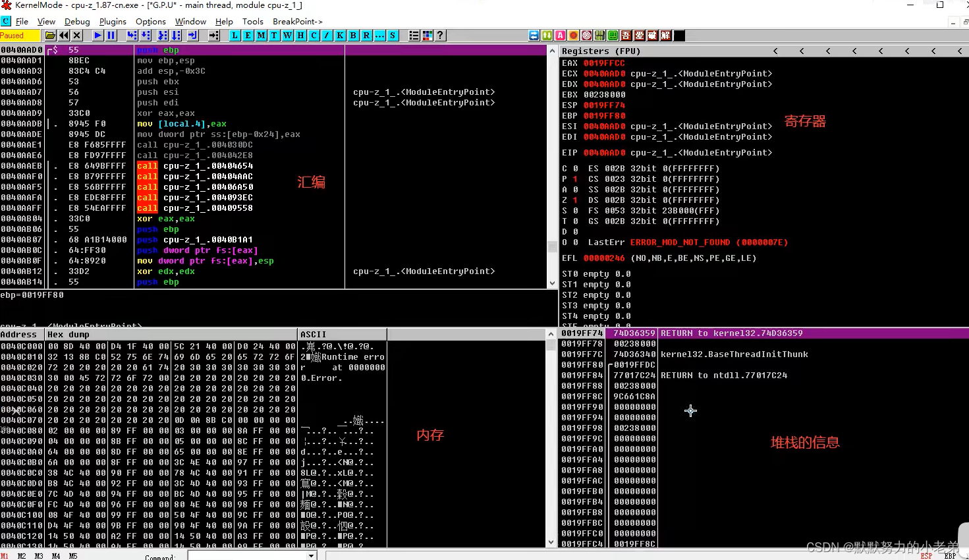This screenshot has height=560, width=969.
Task: Open the Tools menu
Action: tap(253, 21)
